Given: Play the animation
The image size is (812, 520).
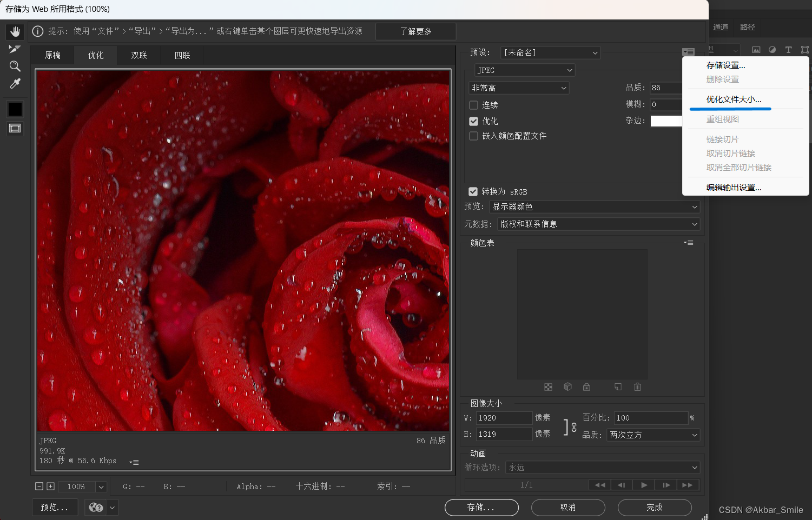Looking at the screenshot, I should pyautogui.click(x=644, y=485).
